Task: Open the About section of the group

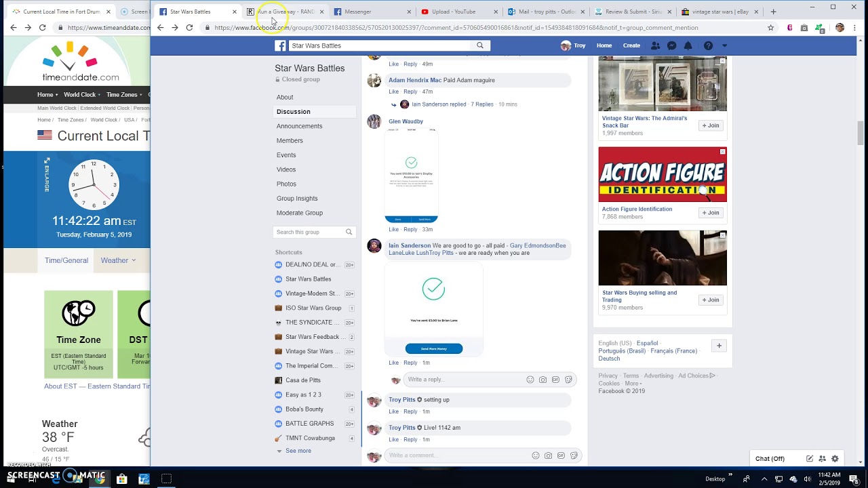Action: [x=285, y=97]
